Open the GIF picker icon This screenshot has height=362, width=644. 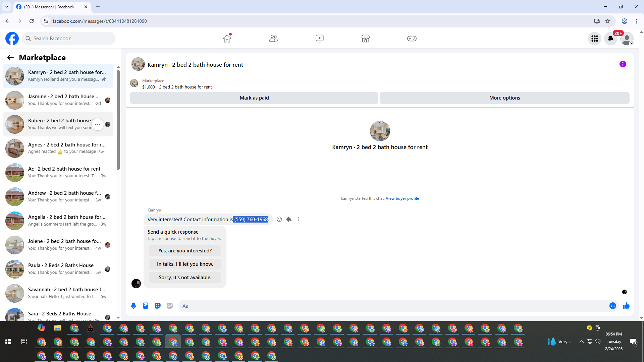tap(170, 306)
